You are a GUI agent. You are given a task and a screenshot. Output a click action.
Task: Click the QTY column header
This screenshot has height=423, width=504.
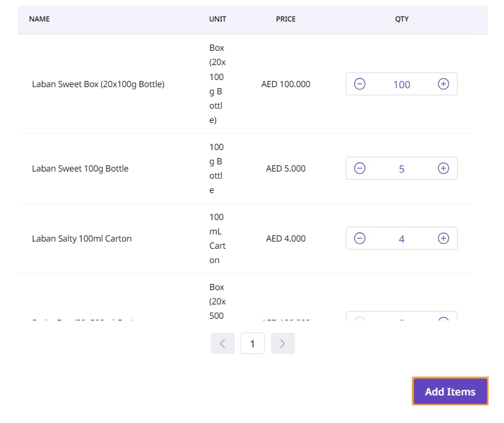tap(401, 19)
